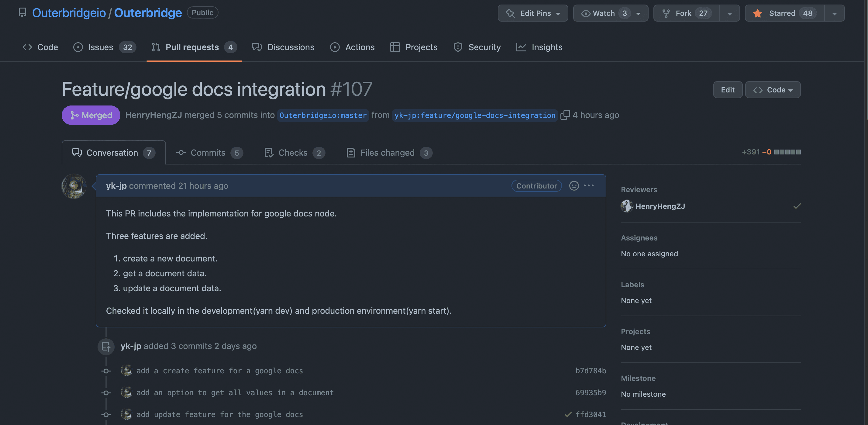This screenshot has width=868, height=425.
Task: Click the Projects sidebar heading
Action: (635, 331)
